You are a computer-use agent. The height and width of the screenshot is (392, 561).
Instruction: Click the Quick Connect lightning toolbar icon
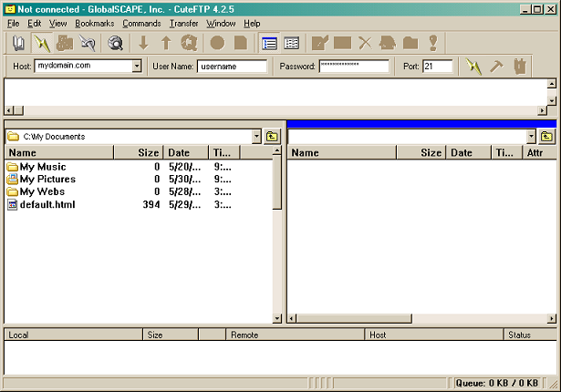pyautogui.click(x=42, y=43)
